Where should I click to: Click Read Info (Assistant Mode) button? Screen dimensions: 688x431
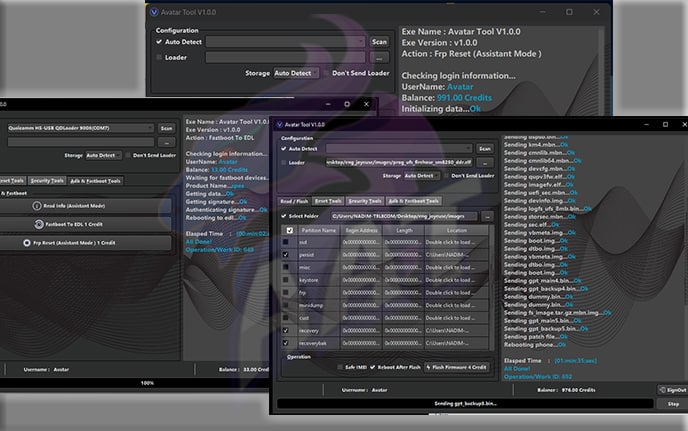click(85, 206)
